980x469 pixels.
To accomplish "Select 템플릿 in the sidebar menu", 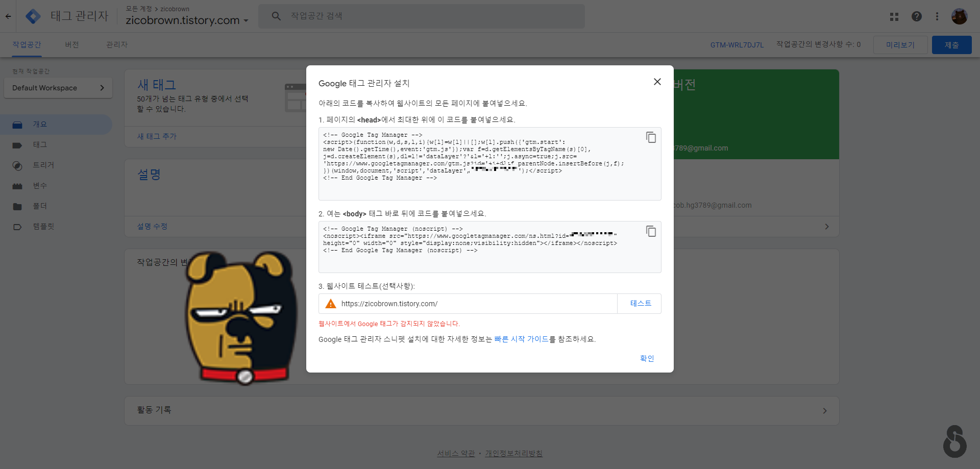I will tap(43, 227).
